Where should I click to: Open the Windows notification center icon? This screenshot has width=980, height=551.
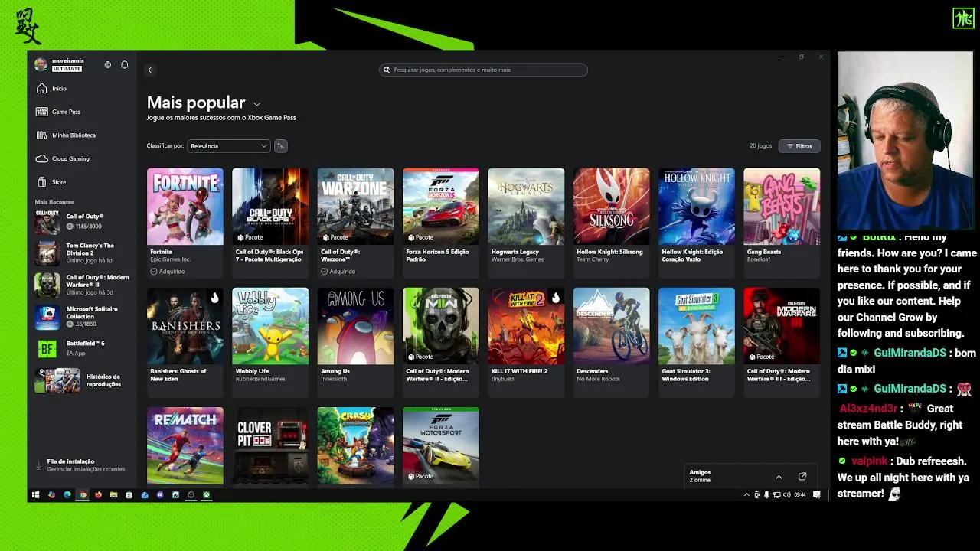click(x=817, y=495)
